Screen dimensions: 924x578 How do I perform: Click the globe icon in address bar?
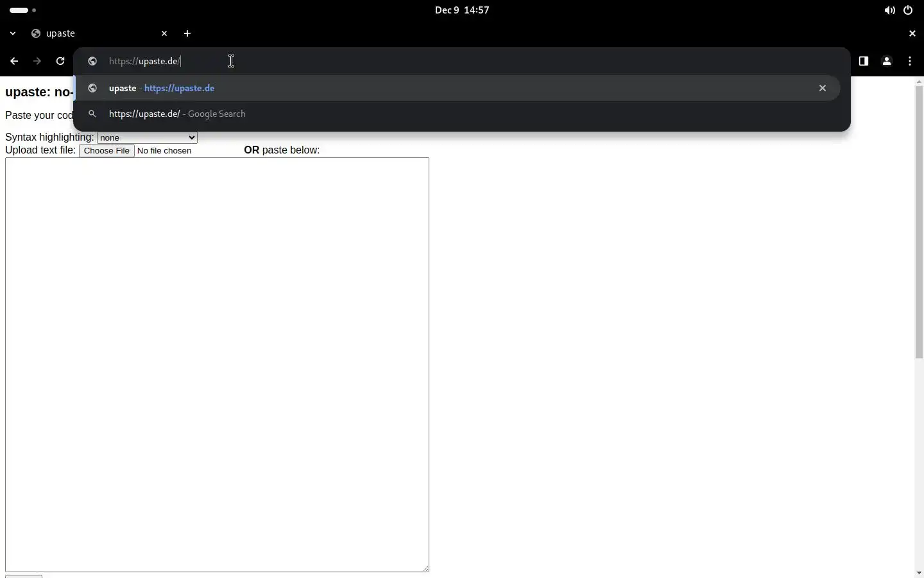(92, 61)
